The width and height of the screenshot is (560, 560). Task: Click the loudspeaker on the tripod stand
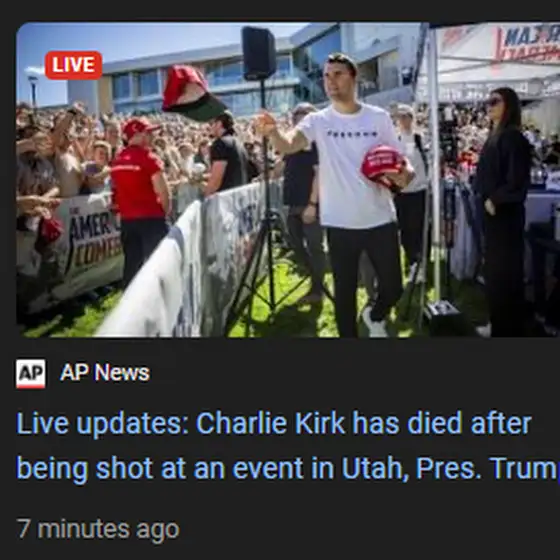tap(259, 53)
